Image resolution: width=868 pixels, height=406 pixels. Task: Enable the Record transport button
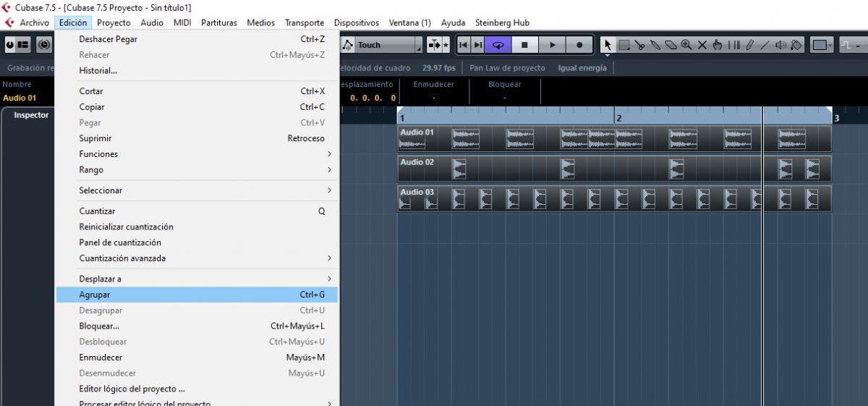tap(579, 45)
